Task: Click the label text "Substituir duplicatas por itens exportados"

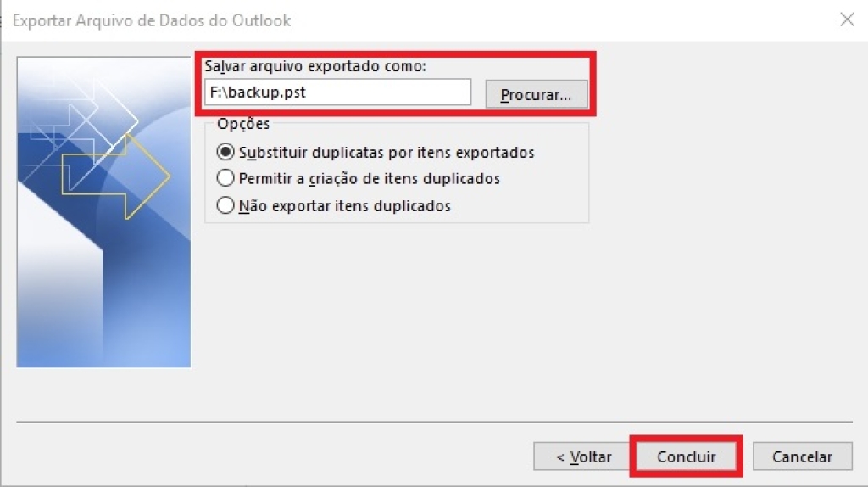Action: [387, 153]
